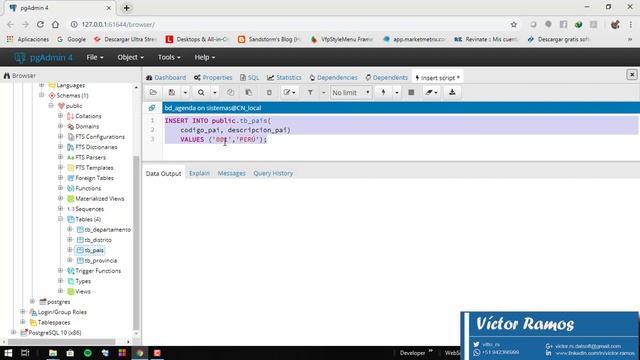This screenshot has height=360, width=640.
Task: Open the Help menu
Action: [204, 58]
